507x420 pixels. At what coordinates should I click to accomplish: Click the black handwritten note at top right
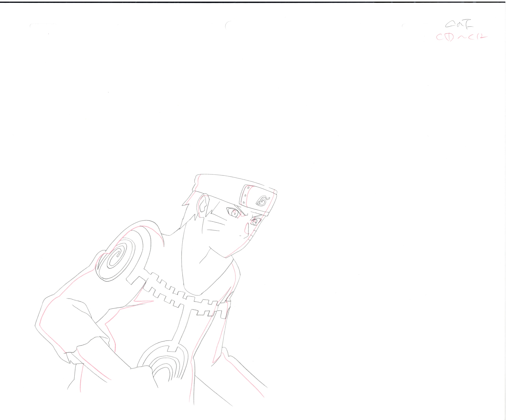click(x=460, y=24)
